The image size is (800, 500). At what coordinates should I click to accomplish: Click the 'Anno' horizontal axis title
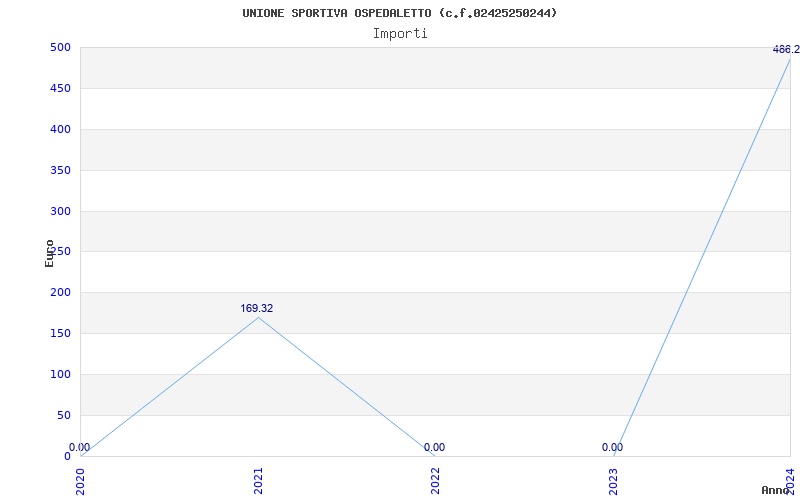[x=775, y=490]
